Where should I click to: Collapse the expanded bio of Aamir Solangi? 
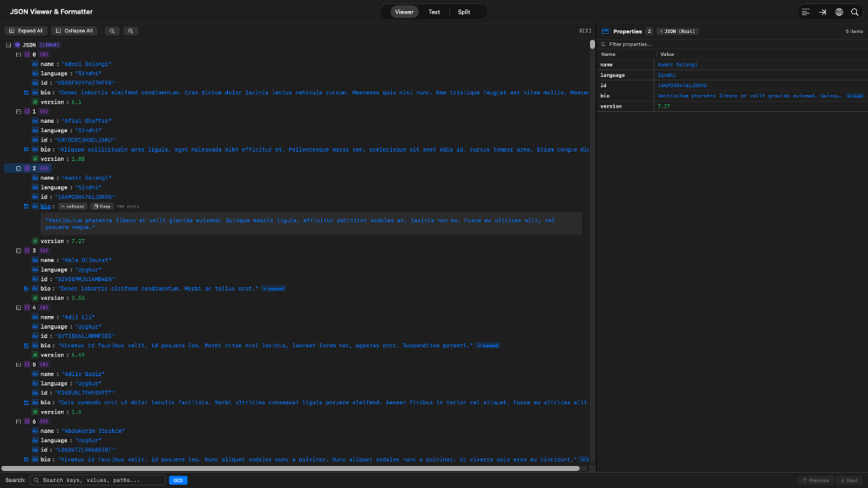click(73, 207)
